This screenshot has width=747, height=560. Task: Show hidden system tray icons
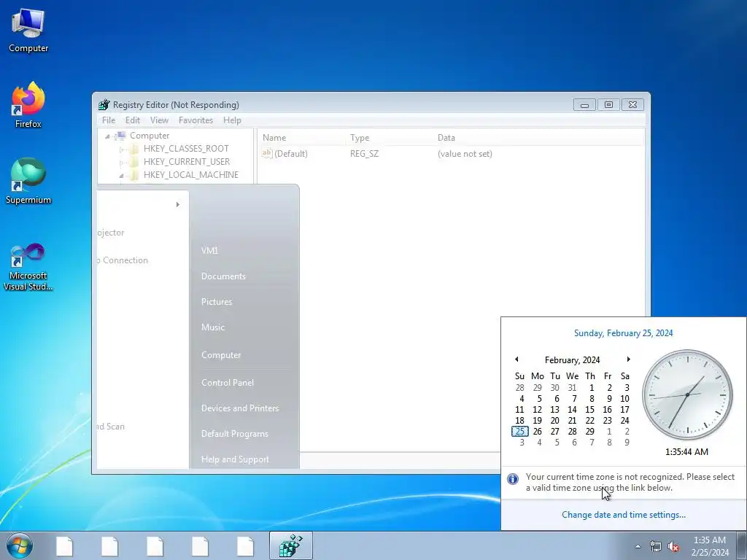(x=638, y=546)
